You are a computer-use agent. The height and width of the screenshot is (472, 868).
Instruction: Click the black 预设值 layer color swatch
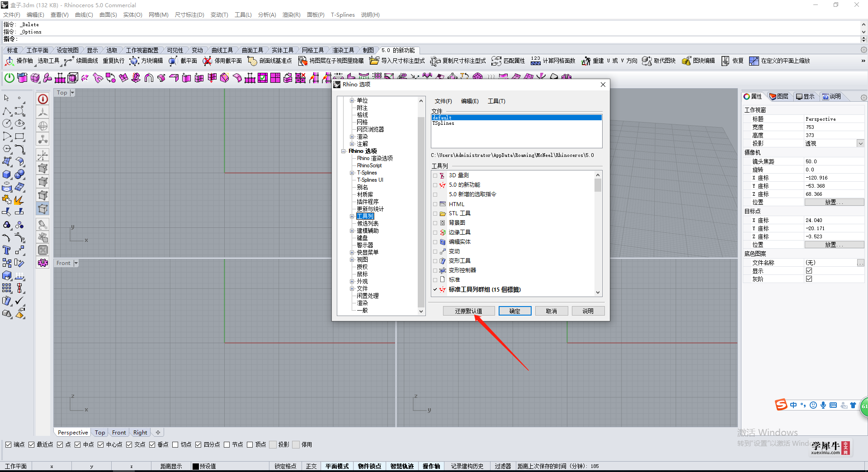[x=196, y=466]
